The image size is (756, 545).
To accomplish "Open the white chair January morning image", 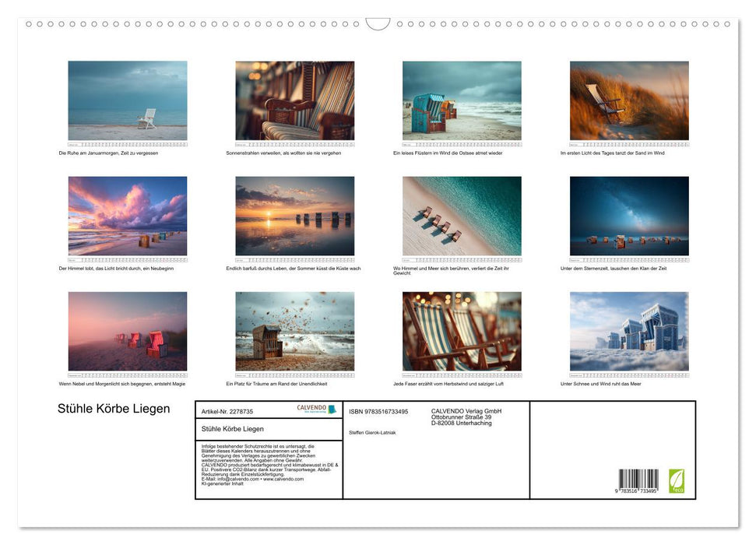I will point(128,100).
